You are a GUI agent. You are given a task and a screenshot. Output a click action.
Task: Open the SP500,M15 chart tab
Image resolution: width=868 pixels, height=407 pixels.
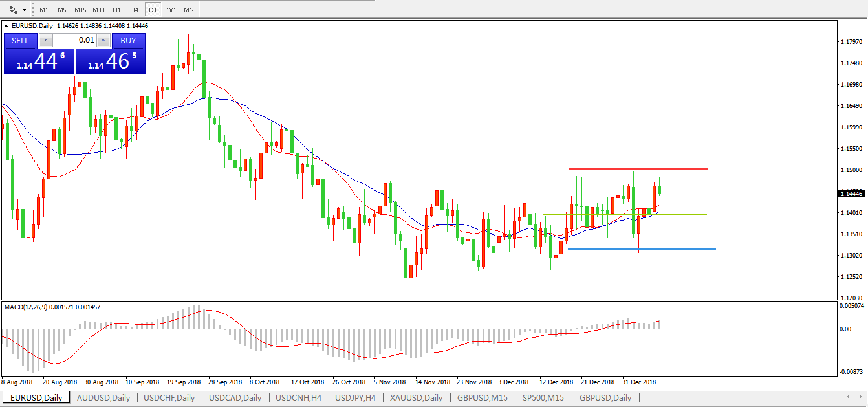543,397
